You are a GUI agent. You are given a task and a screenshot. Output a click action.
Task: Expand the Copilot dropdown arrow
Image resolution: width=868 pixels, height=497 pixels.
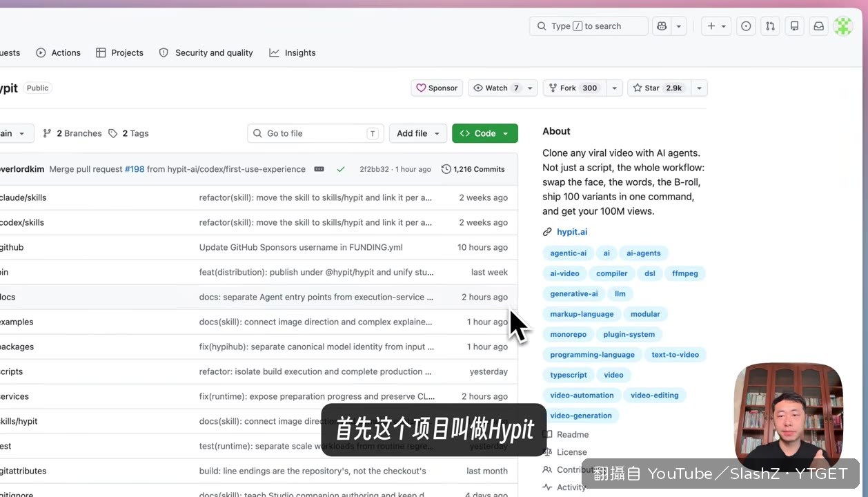(679, 26)
